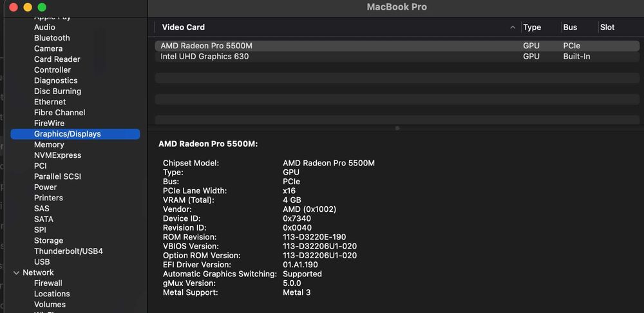This screenshot has width=644, height=313.
Task: Click gMux Version value 5.0.0
Action: coord(292,283)
